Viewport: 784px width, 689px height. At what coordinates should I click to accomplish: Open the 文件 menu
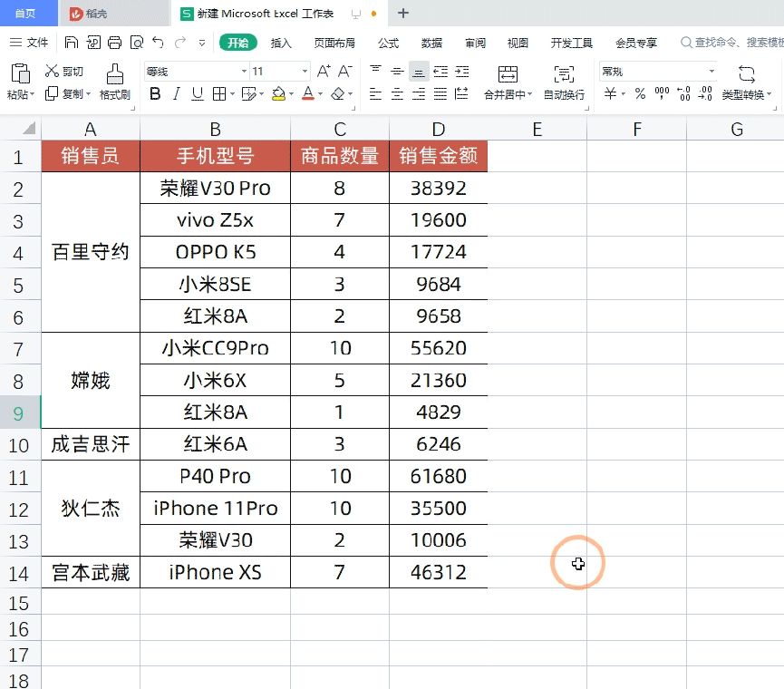(29, 43)
